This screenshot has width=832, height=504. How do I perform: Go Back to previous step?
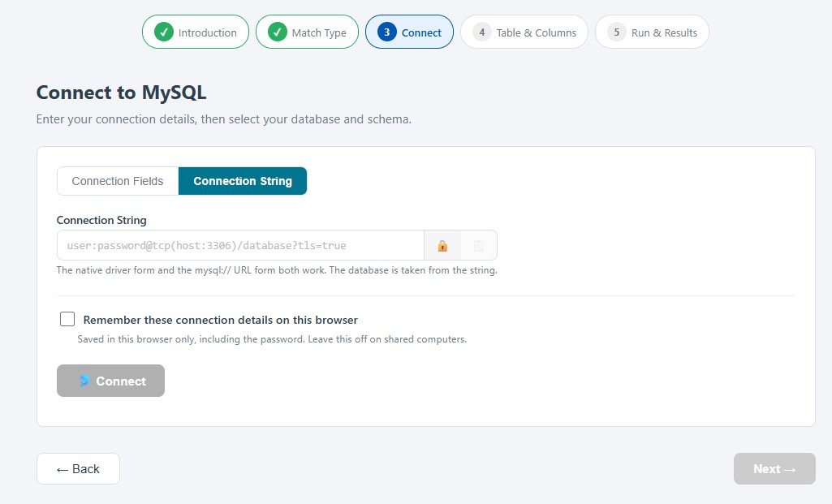pos(78,468)
